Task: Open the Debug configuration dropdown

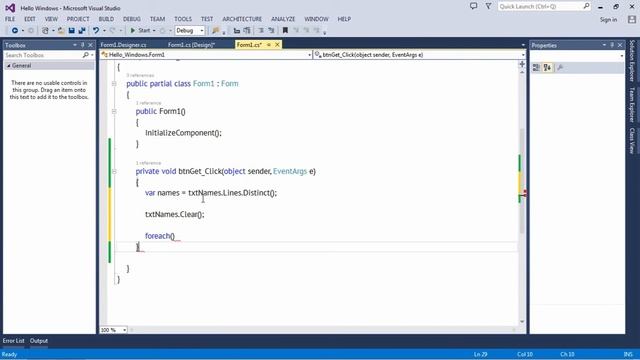Action: click(190, 31)
